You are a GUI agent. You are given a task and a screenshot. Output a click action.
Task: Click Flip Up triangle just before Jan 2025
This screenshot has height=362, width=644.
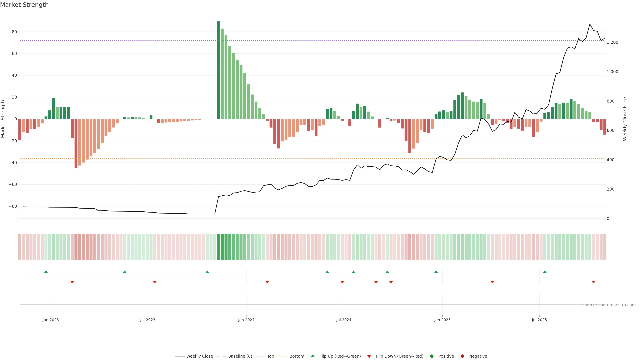point(436,272)
